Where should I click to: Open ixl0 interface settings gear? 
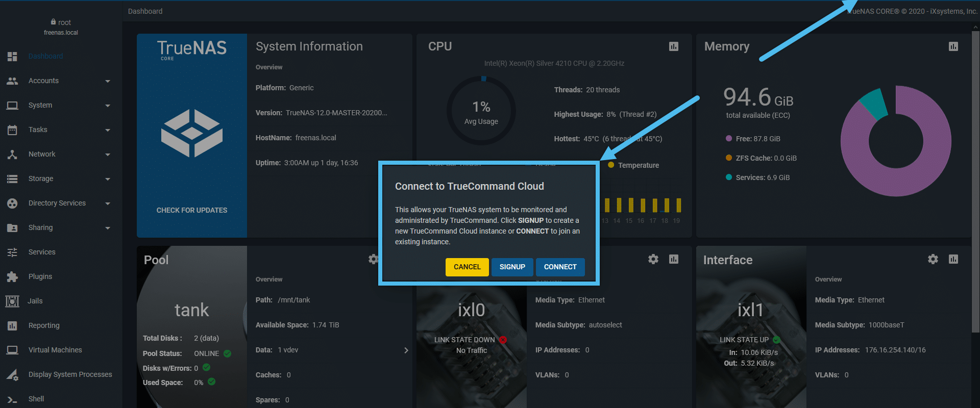pyautogui.click(x=653, y=259)
